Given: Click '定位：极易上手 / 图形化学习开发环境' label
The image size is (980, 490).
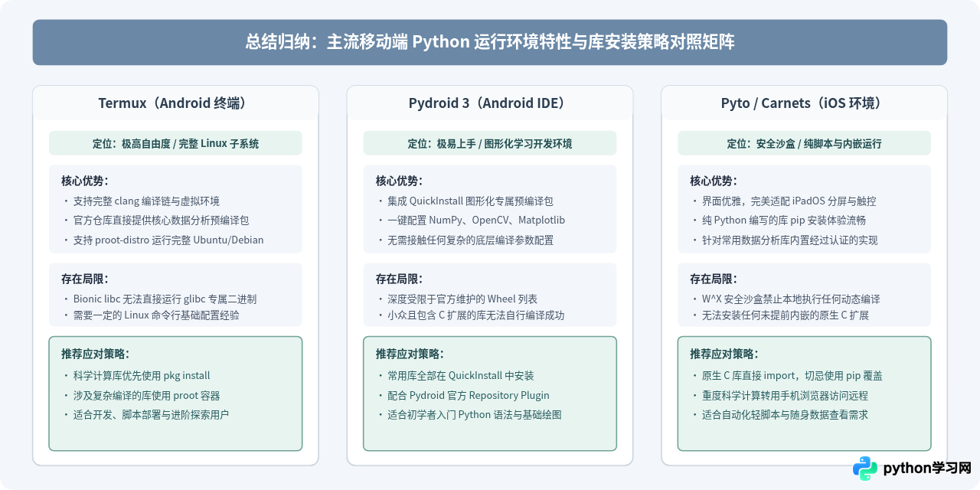Looking at the screenshot, I should tap(490, 143).
